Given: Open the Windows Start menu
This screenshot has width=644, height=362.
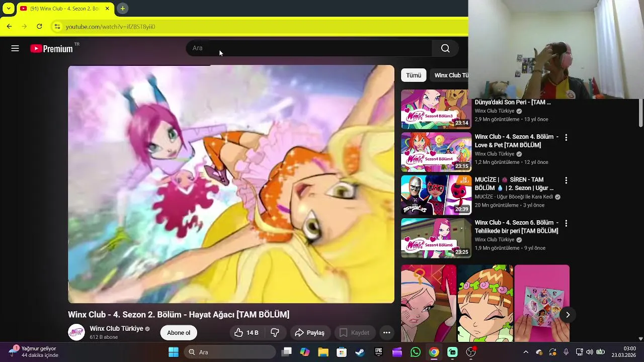Looking at the screenshot, I should coord(173,352).
